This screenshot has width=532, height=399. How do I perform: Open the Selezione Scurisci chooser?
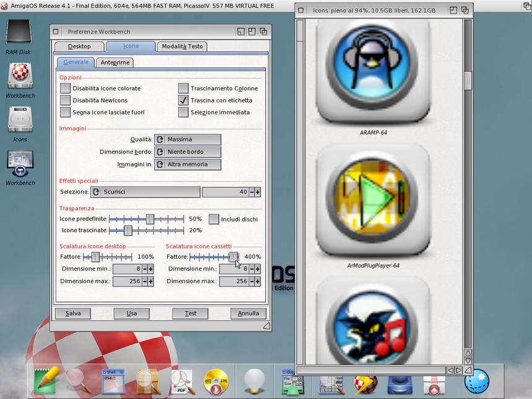tap(145, 192)
